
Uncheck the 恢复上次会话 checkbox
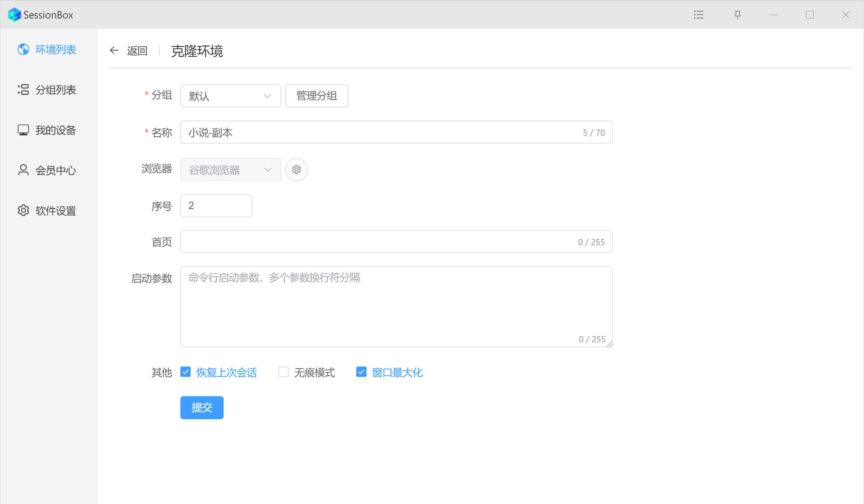pyautogui.click(x=186, y=372)
